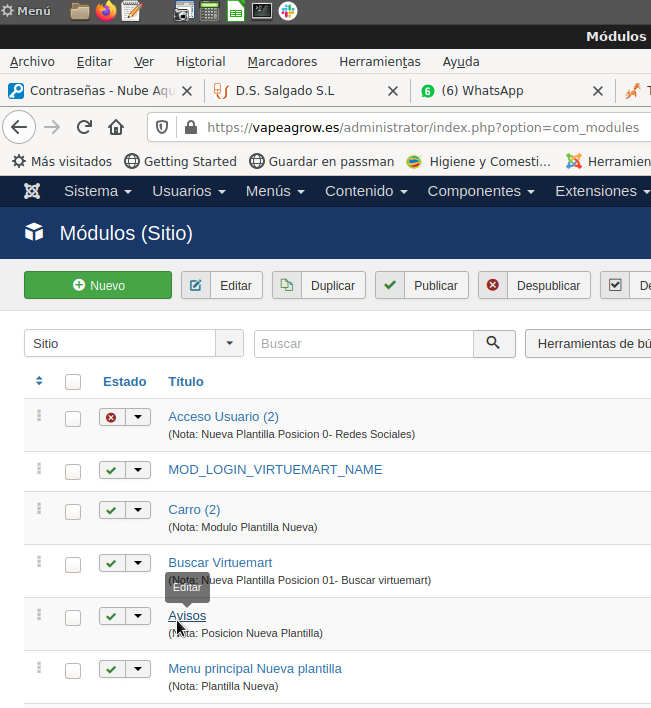Expand status dropdown for Avisos
This screenshot has height=708, width=651.
(138, 616)
